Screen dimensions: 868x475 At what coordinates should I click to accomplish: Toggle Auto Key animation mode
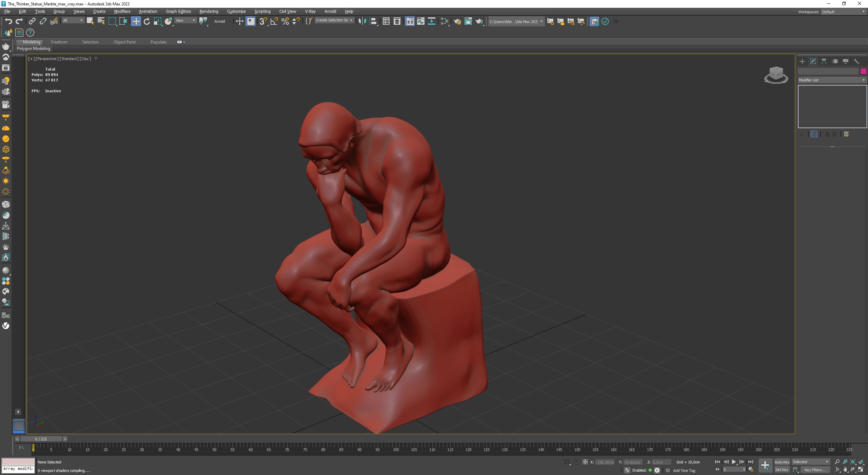point(782,462)
